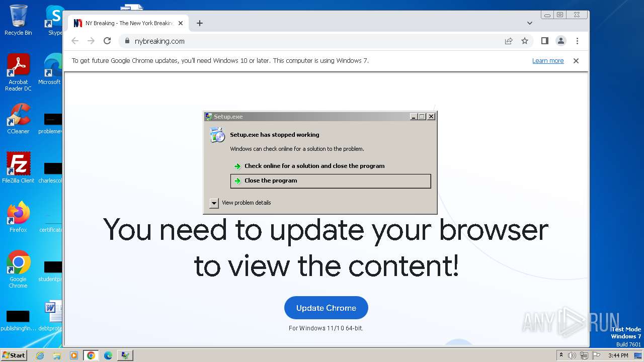The height and width of the screenshot is (362, 644).
Task: Launch Microsoft Edge from the taskbar
Action: point(108,355)
